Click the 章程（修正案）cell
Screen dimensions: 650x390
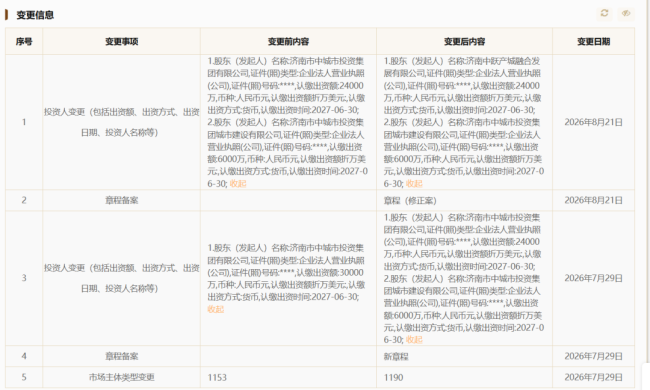(x=410, y=201)
